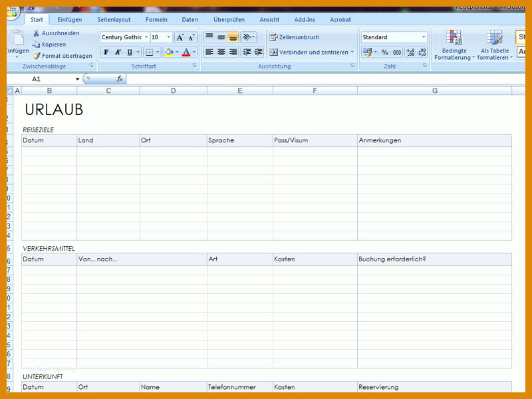Apply thousands separator format (000)
This screenshot has height=399, width=532.
pos(397,53)
